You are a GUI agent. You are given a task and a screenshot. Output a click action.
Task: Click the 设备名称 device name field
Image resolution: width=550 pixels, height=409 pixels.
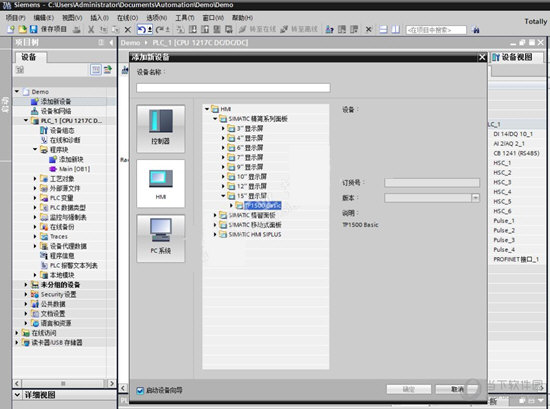click(233, 88)
